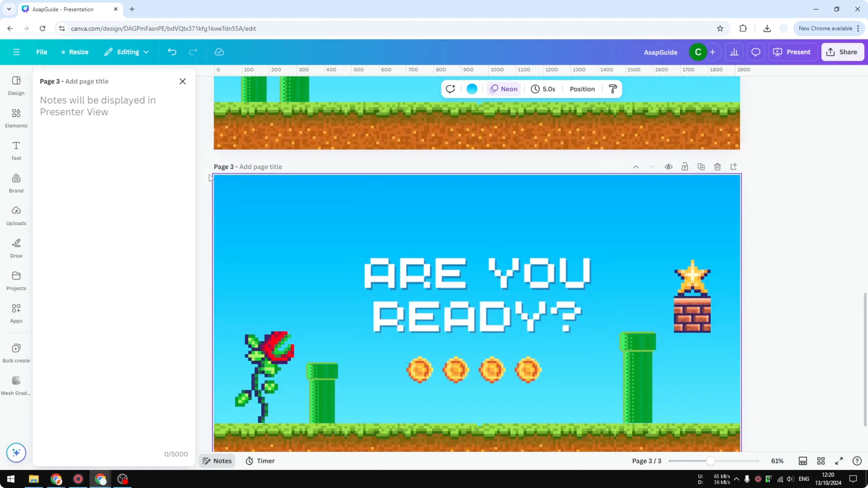The width and height of the screenshot is (868, 488).
Task: Open the Bulk create tool
Action: [16, 353]
